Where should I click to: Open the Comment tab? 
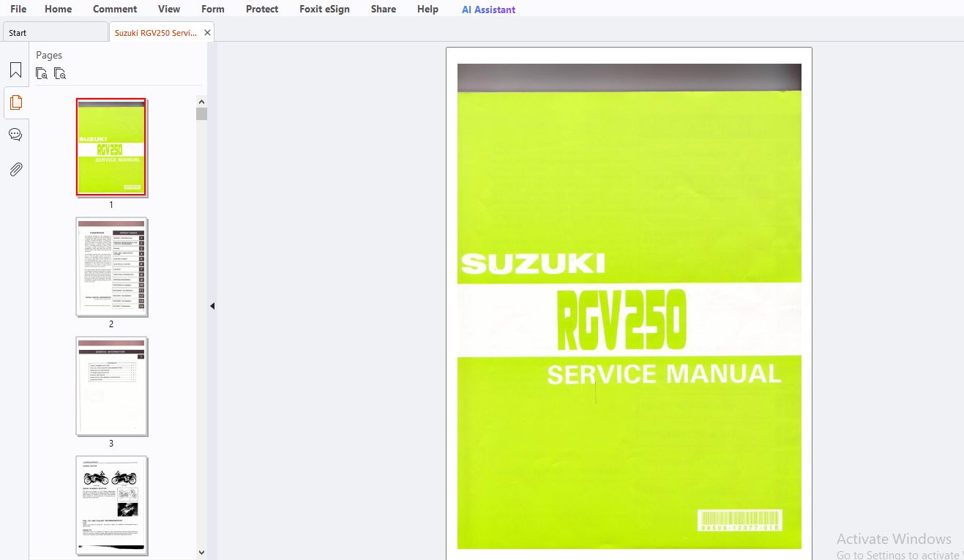pyautogui.click(x=115, y=9)
